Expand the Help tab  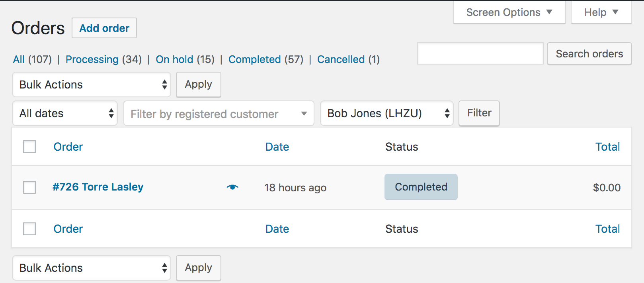[601, 12]
